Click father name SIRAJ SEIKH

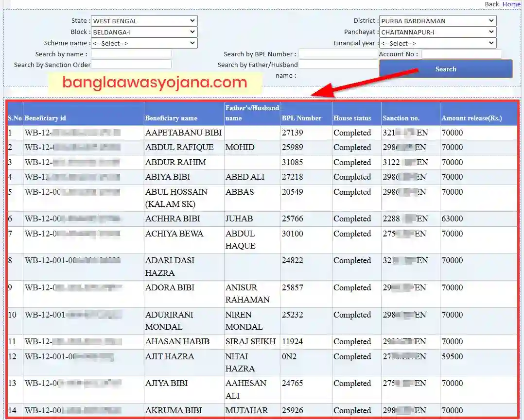click(251, 341)
